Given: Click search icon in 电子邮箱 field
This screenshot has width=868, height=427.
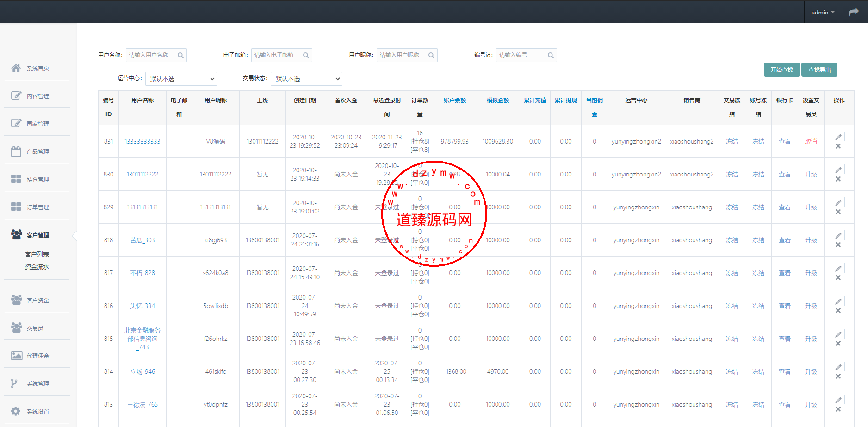Looking at the screenshot, I should tap(306, 56).
